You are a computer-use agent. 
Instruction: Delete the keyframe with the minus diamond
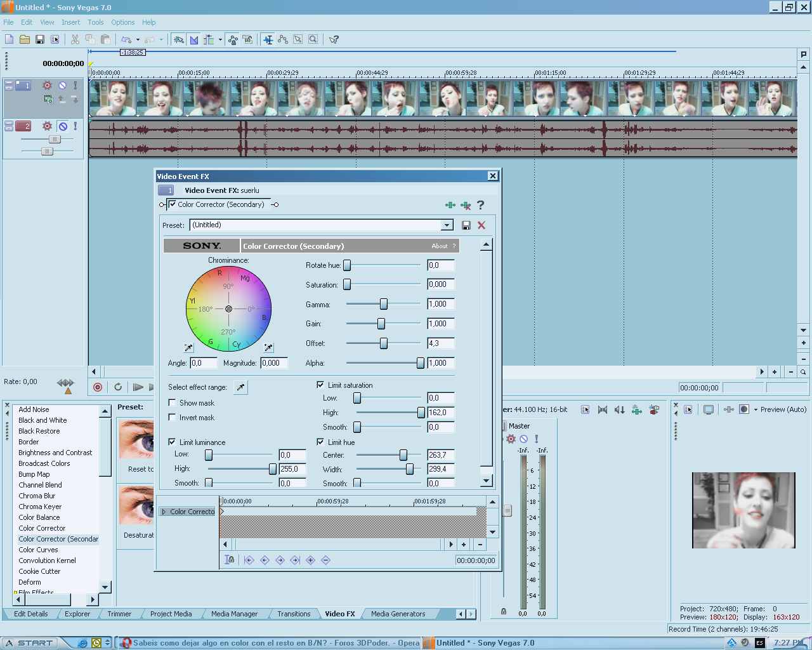point(325,560)
